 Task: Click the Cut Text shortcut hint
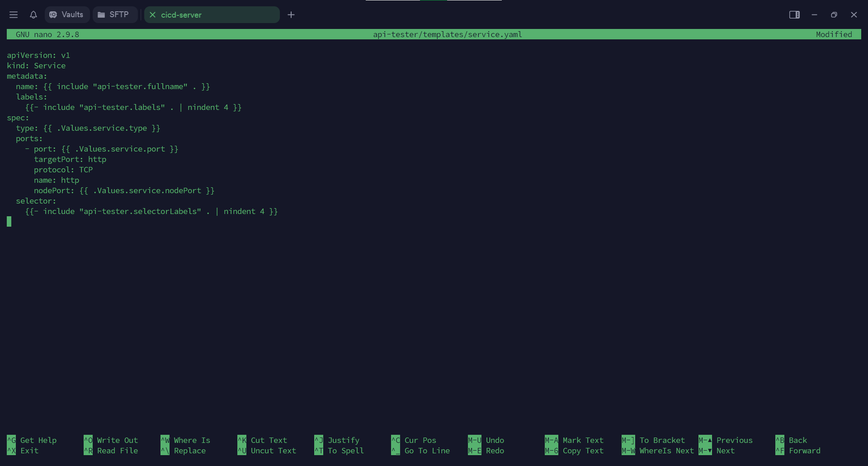tap(262, 440)
